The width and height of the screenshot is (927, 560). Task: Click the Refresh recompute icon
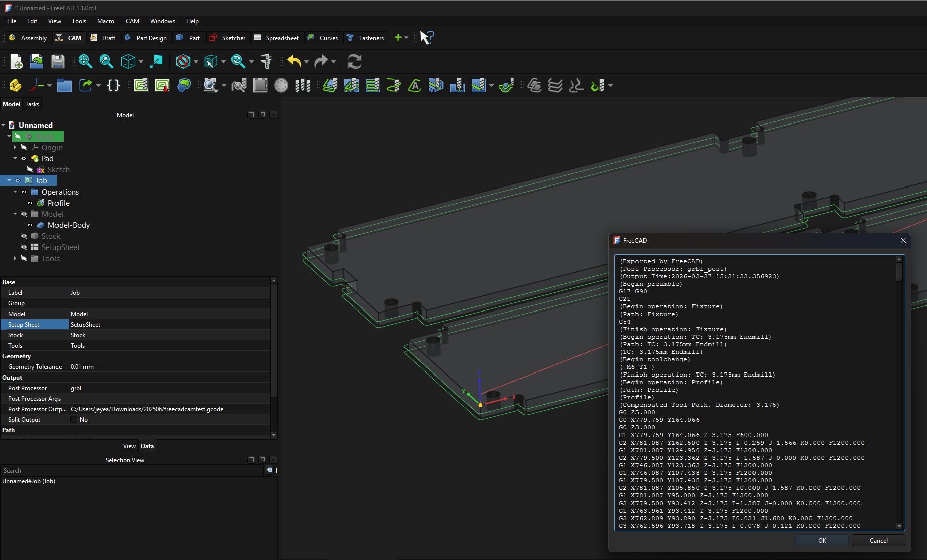(x=354, y=61)
